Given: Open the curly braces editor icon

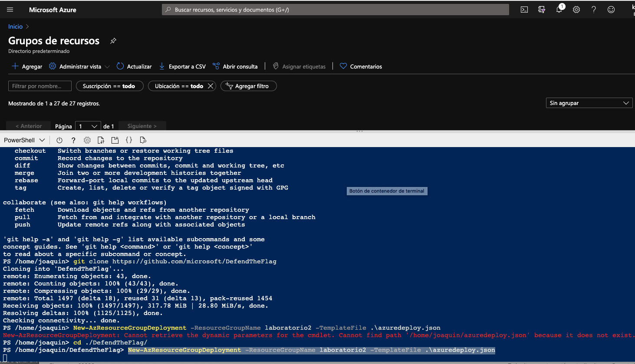Looking at the screenshot, I should (129, 140).
